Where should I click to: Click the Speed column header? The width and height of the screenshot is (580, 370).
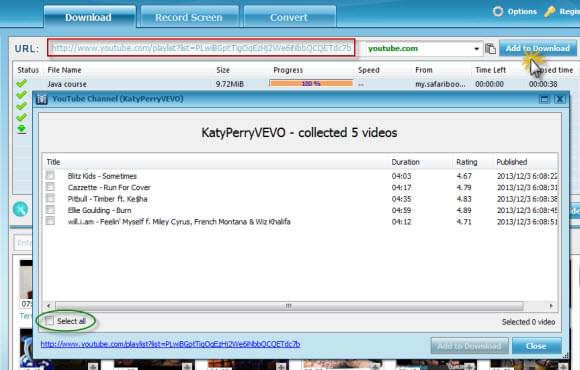369,70
